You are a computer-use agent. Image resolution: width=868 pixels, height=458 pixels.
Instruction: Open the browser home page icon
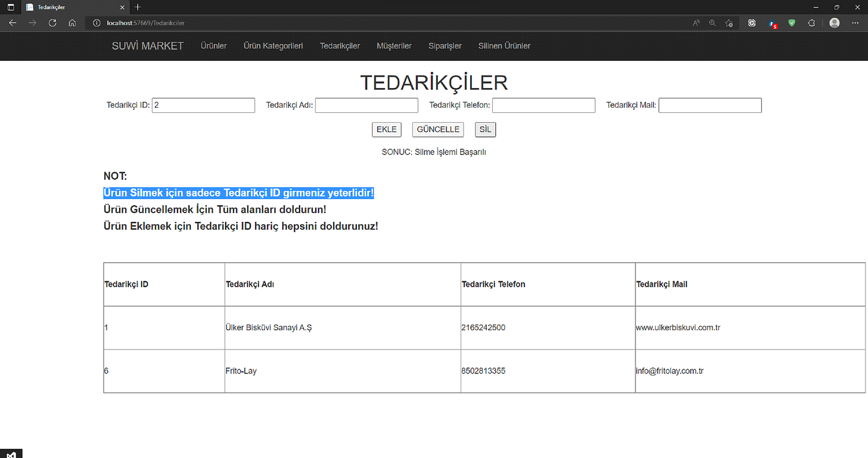(x=73, y=23)
